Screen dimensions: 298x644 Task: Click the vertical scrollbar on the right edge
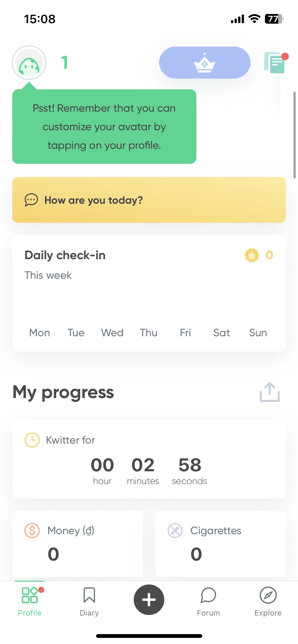[294, 135]
